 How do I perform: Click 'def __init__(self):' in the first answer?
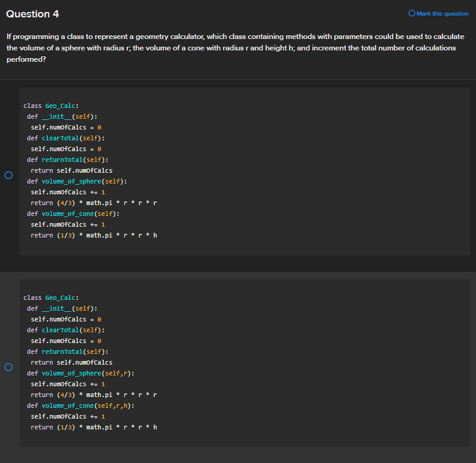(x=62, y=116)
